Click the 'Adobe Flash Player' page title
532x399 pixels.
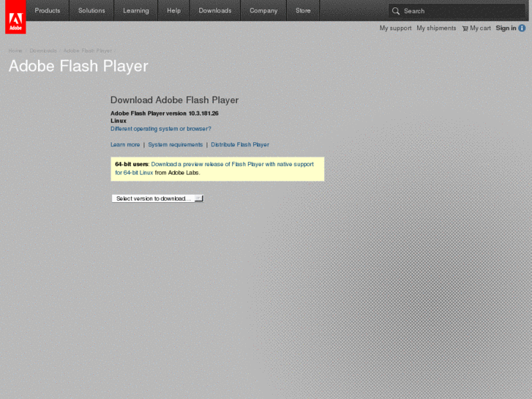point(78,66)
